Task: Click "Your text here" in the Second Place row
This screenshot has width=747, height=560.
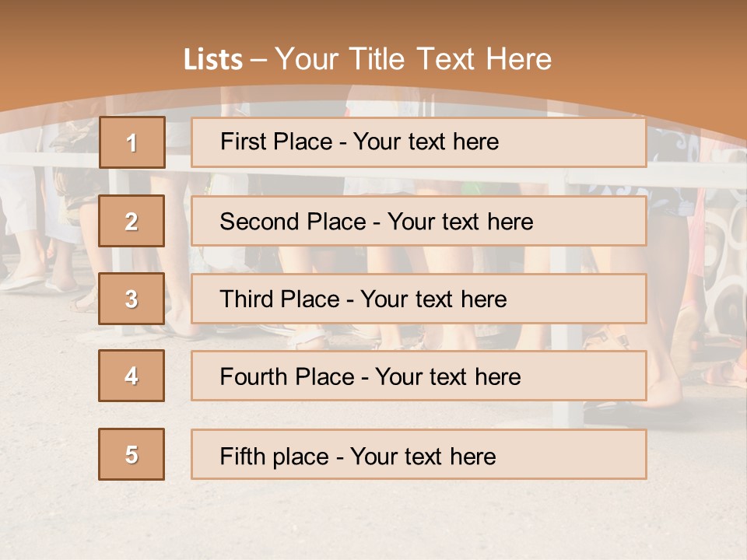Action: [x=461, y=222]
